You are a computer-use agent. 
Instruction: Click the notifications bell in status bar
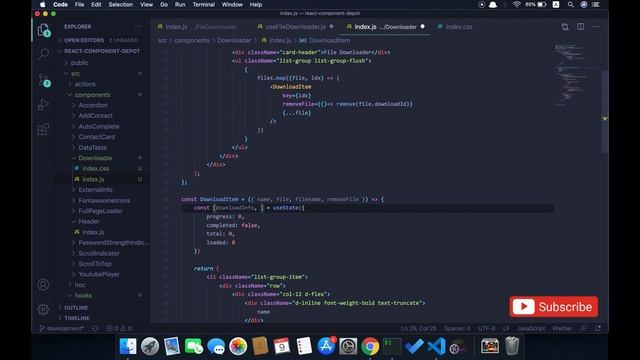(598, 328)
